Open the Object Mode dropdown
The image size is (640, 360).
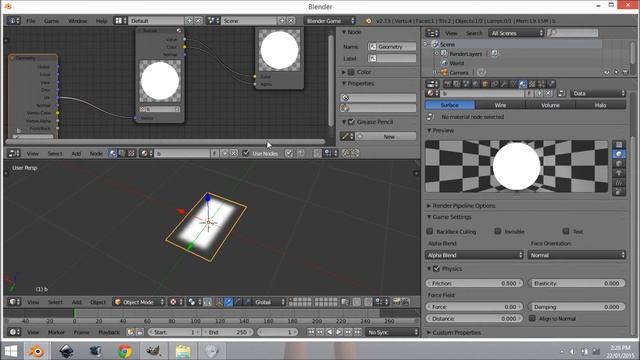point(139,302)
